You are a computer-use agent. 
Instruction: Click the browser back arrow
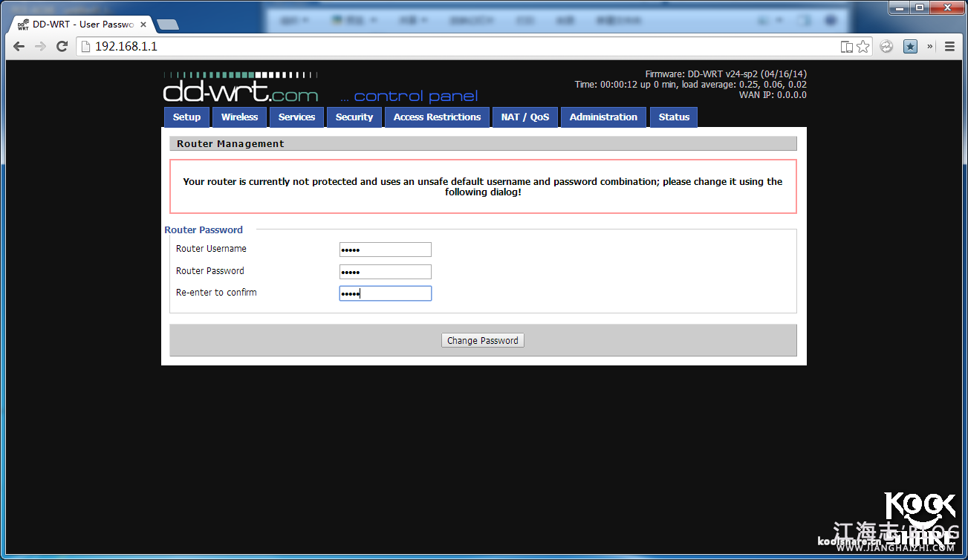click(19, 47)
